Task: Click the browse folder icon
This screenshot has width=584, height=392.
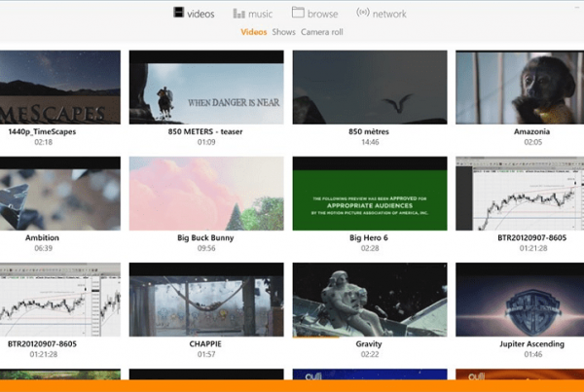Action: 298,13
